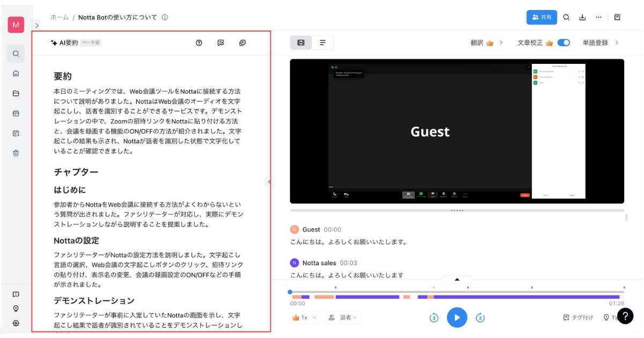Click the playback position handle
Image resolution: width=644 pixels, height=338 pixels.
tap(290, 292)
